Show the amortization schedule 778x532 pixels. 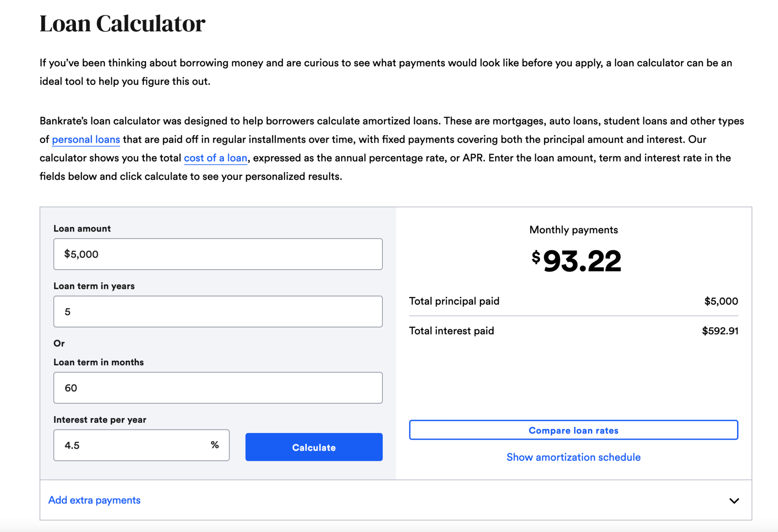click(x=573, y=457)
